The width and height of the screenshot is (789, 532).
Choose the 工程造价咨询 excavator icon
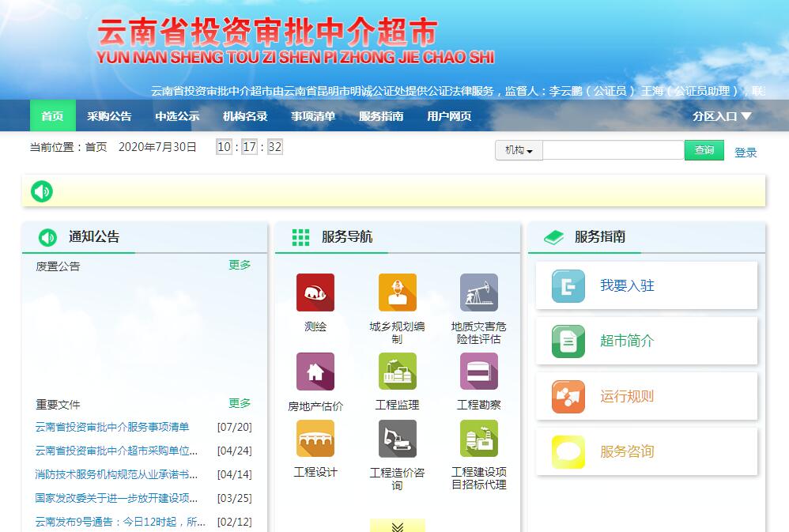click(x=398, y=439)
